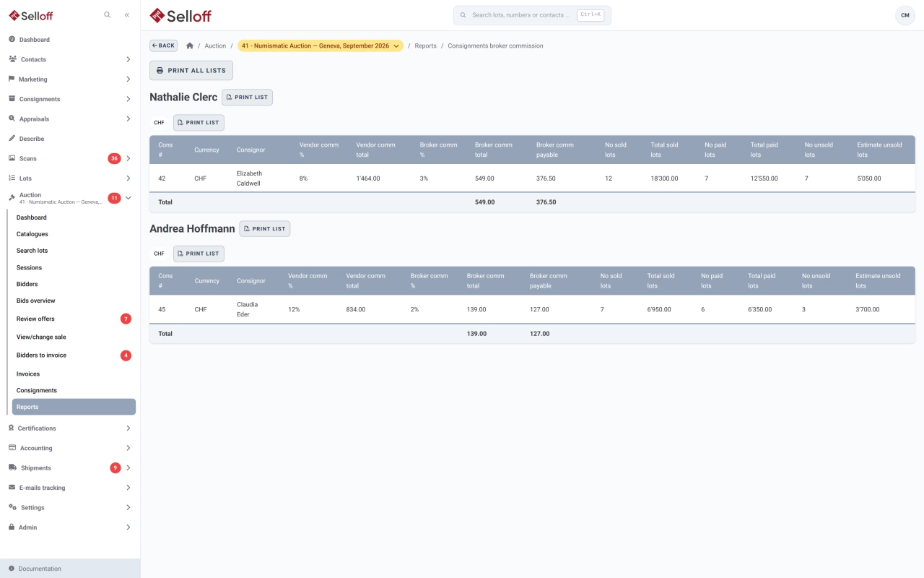The height and width of the screenshot is (578, 924).
Task: Click the red 7 badge on Review offers
Action: coord(126,319)
